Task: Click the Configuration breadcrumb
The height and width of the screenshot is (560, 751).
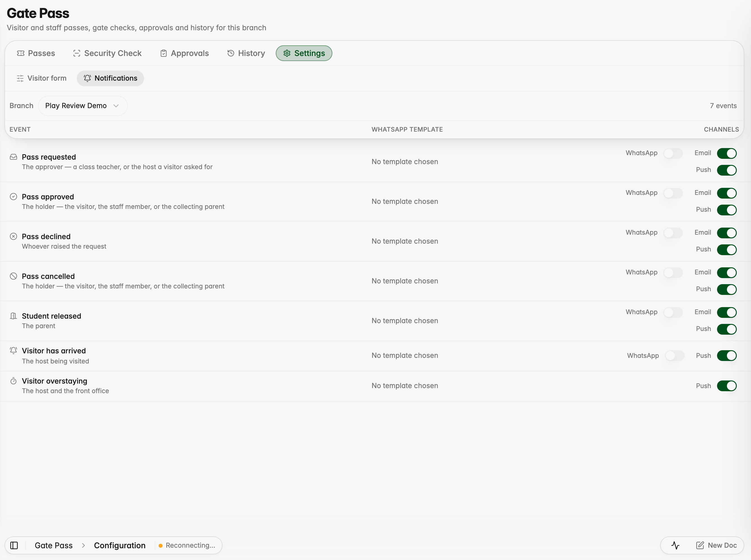Action: pyautogui.click(x=120, y=545)
